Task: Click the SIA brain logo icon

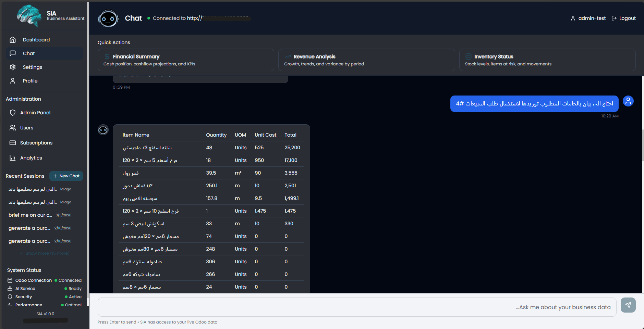Action: click(x=29, y=16)
